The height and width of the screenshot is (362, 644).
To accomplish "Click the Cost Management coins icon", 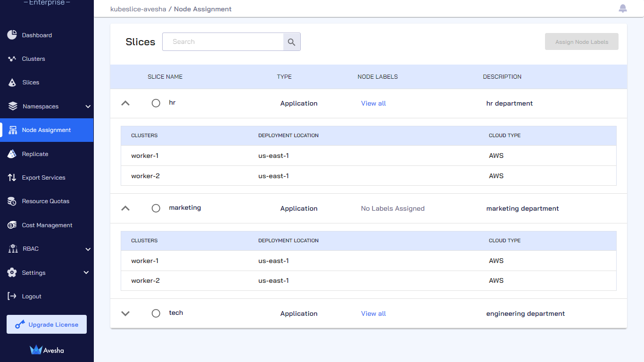I will [12, 225].
